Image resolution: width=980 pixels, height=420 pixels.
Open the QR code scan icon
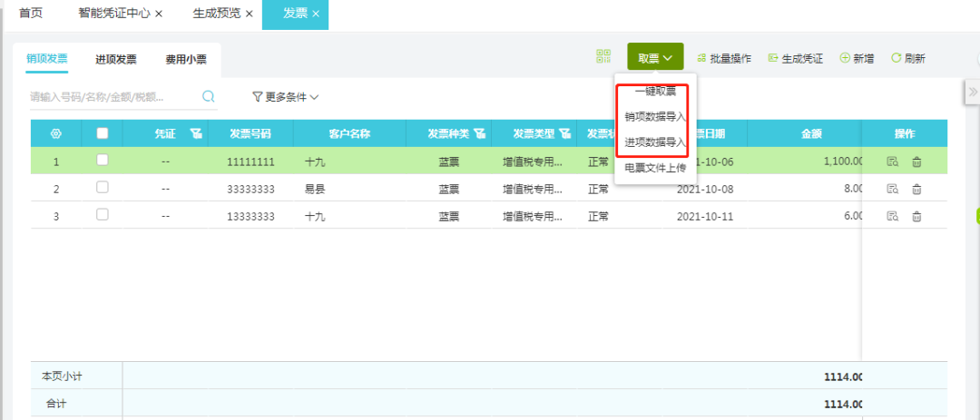tap(603, 57)
